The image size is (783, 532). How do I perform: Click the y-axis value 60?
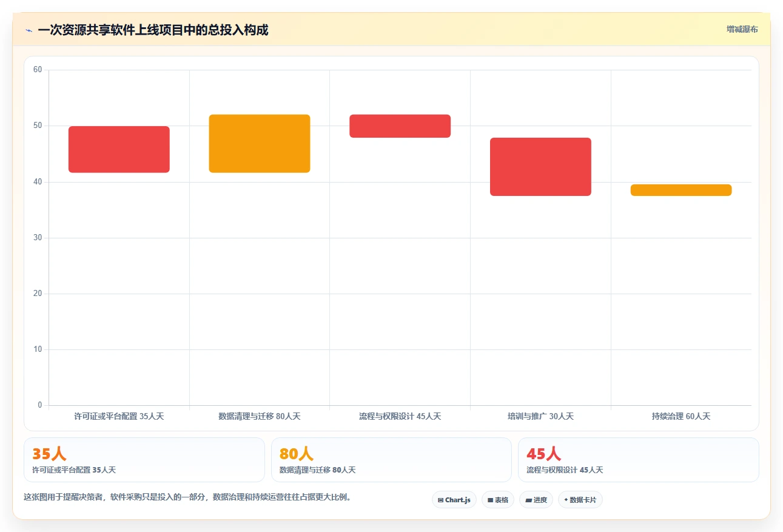pos(38,70)
